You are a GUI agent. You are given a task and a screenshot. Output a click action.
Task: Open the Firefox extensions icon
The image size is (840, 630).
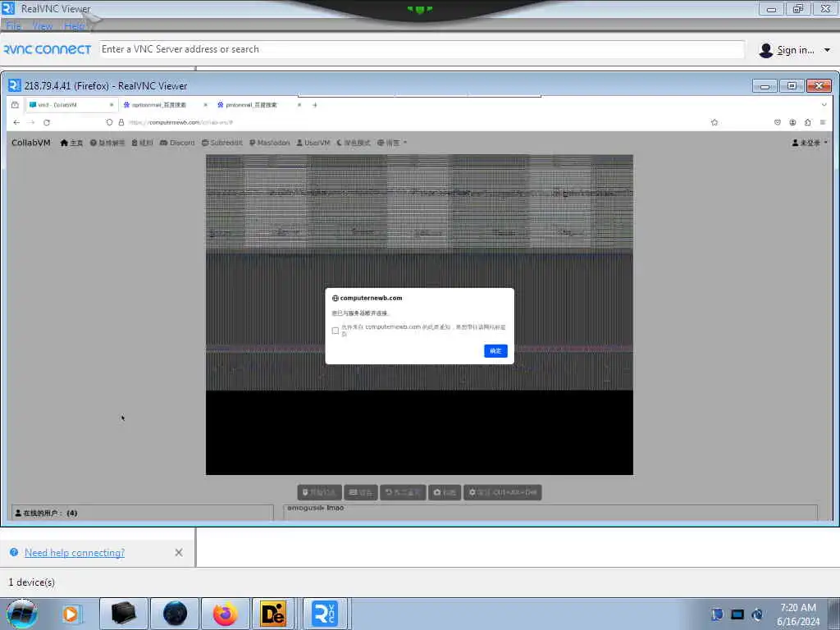coord(807,122)
